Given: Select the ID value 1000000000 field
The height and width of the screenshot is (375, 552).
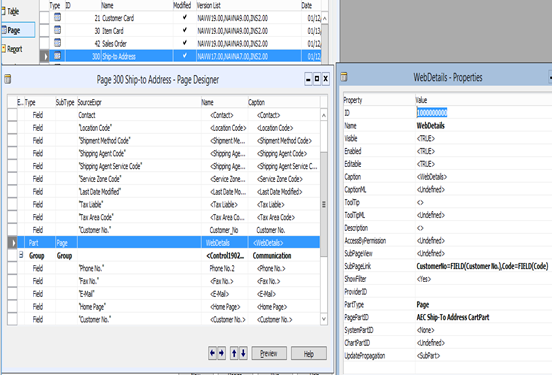Looking at the screenshot, I should coord(432,113).
